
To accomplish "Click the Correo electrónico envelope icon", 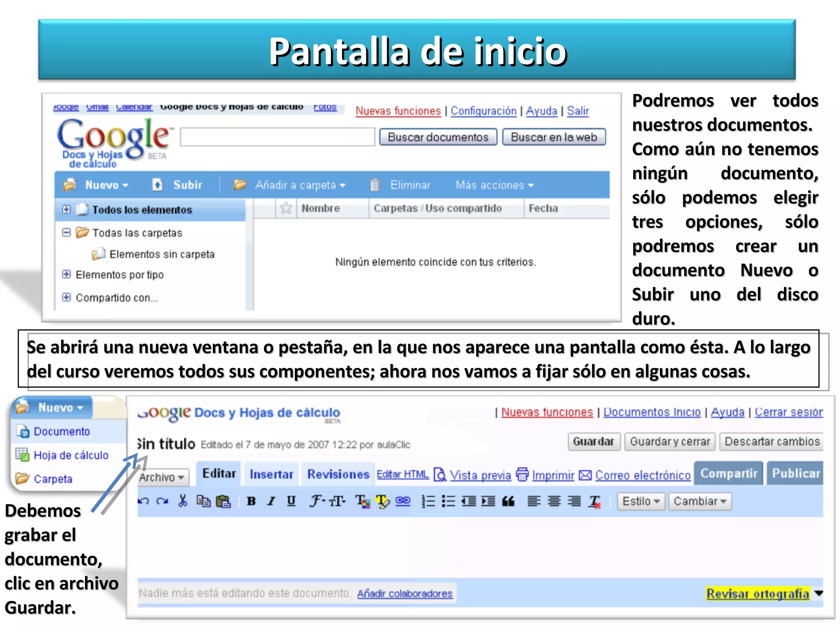I will 585,475.
